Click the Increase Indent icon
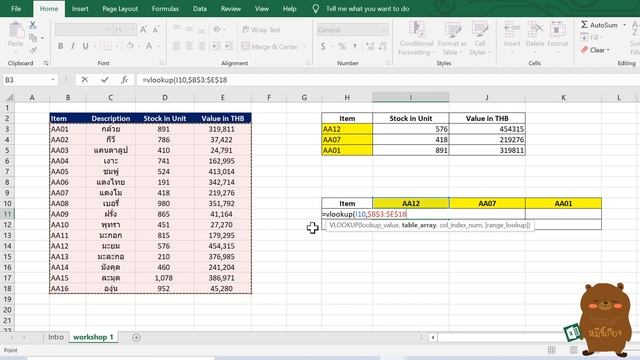Screen dimensions: 640x360 pos(229,46)
